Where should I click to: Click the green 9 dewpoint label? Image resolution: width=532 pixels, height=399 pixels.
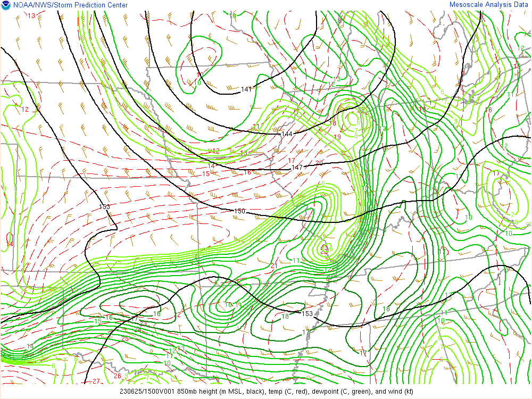[455, 121]
